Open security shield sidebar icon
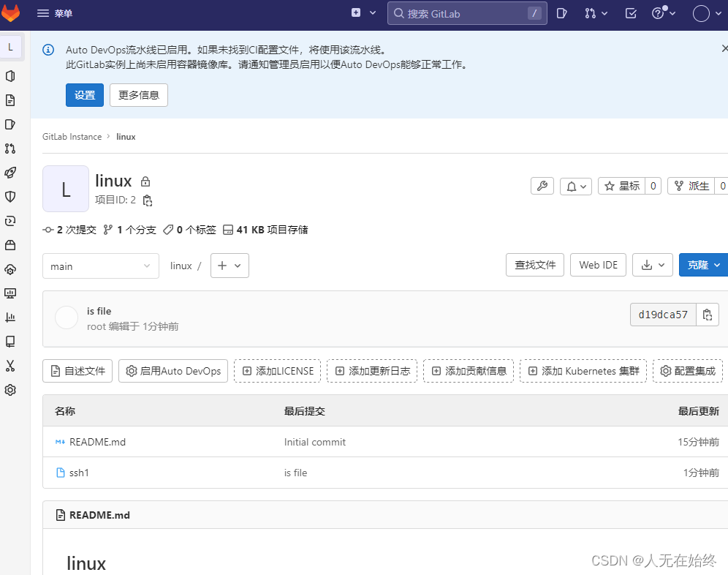 pyautogui.click(x=10, y=197)
